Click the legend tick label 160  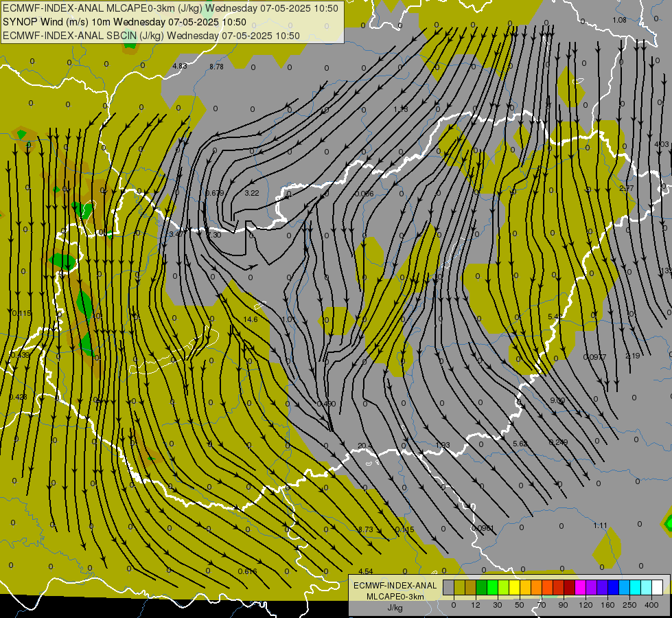[607, 605]
